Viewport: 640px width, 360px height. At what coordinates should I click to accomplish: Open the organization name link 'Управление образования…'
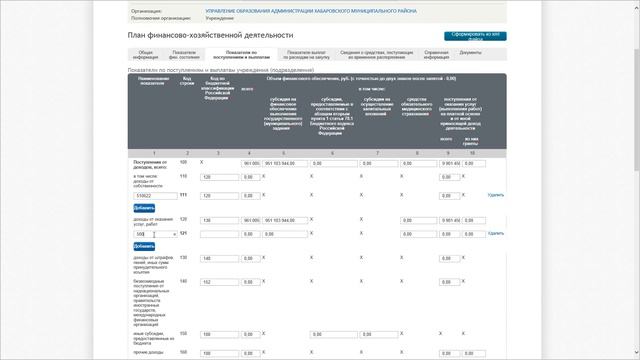311,11
